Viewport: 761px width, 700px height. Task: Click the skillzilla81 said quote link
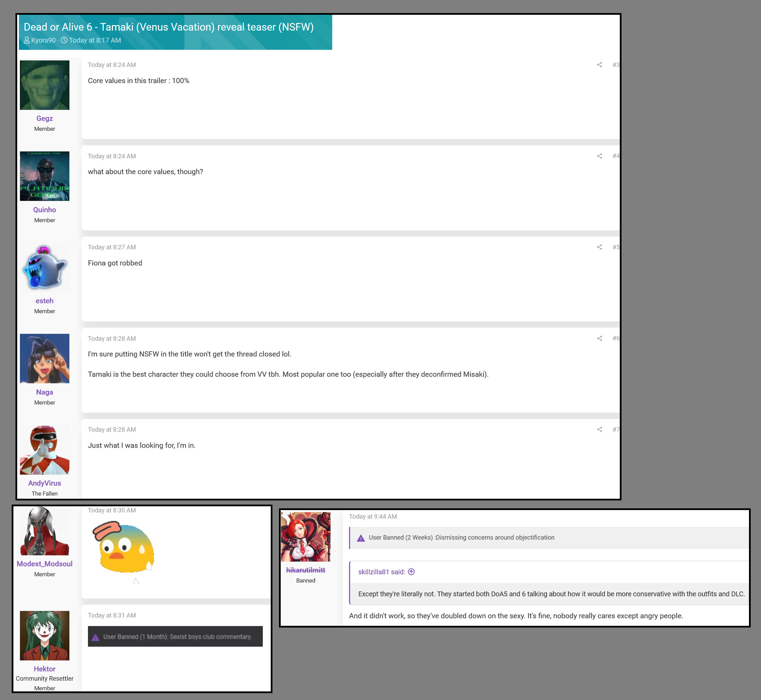click(x=382, y=572)
